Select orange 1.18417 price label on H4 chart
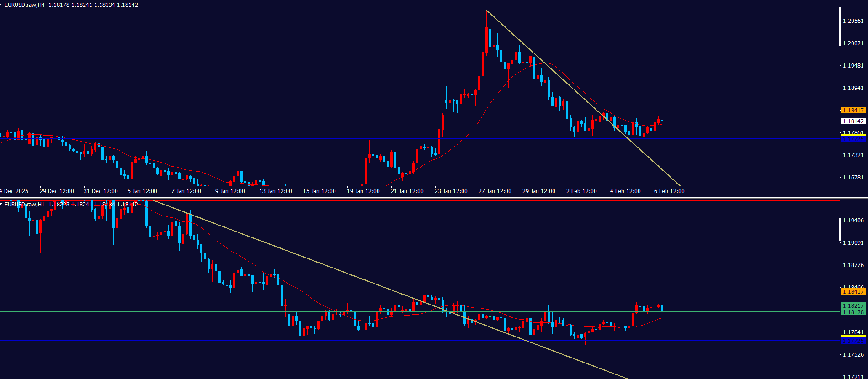This screenshot has width=868, height=379. (853, 110)
